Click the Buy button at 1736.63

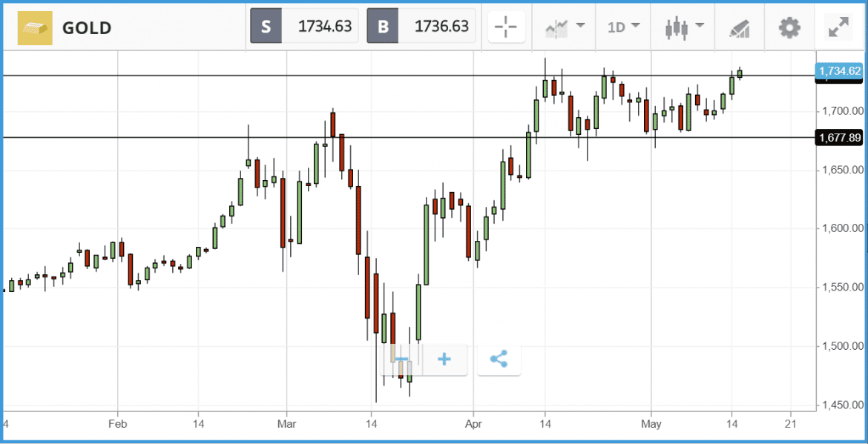pos(421,27)
